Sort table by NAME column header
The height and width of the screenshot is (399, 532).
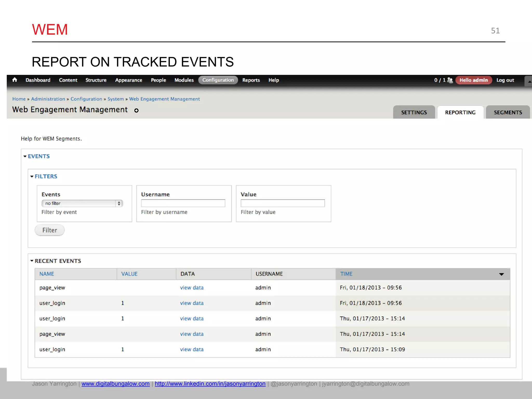[x=47, y=274]
